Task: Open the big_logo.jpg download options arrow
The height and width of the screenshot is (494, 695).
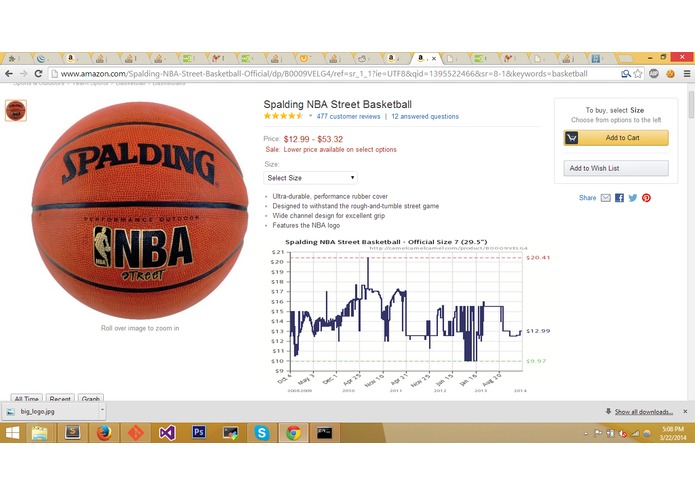Action: pyautogui.click(x=102, y=410)
